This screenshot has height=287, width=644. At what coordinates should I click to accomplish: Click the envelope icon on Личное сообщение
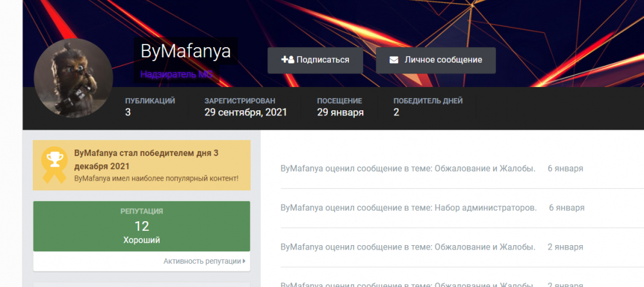393,60
